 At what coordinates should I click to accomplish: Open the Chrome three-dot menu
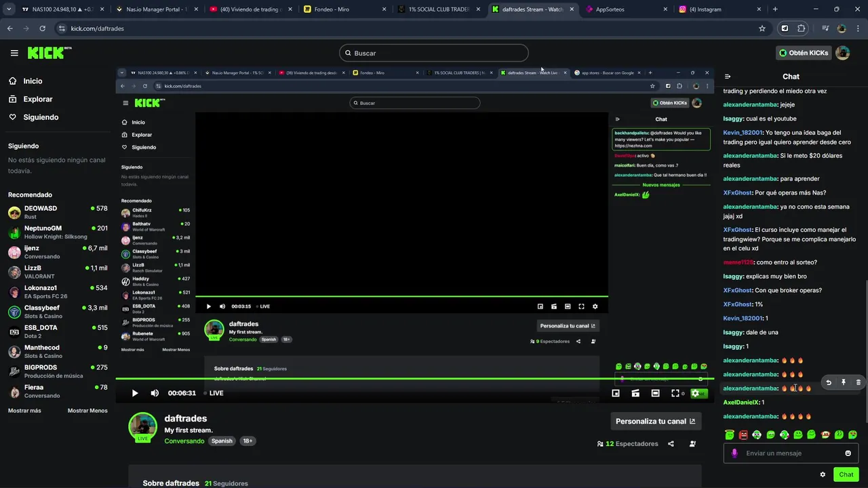point(859,28)
